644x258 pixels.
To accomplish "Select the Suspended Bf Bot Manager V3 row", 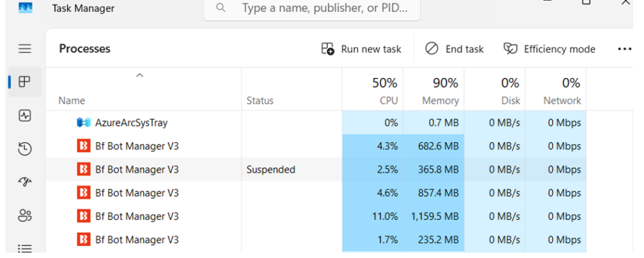I will point(137,169).
